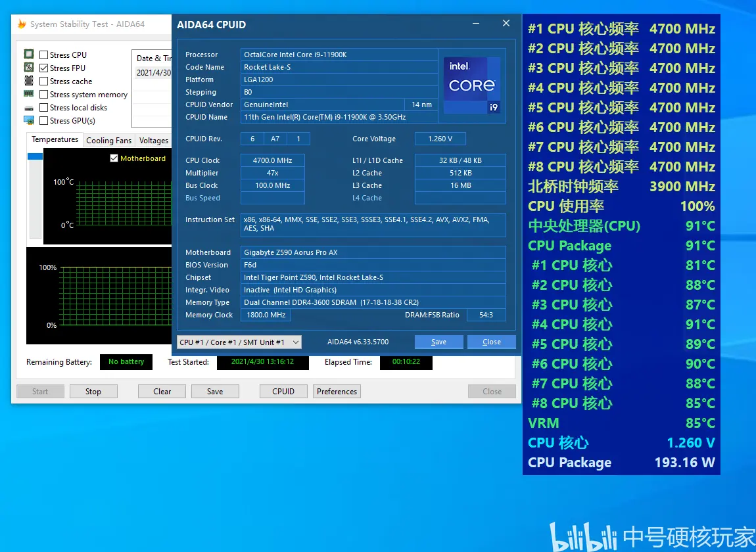Switch to the Voltages tab
756x552 pixels.
tap(153, 140)
